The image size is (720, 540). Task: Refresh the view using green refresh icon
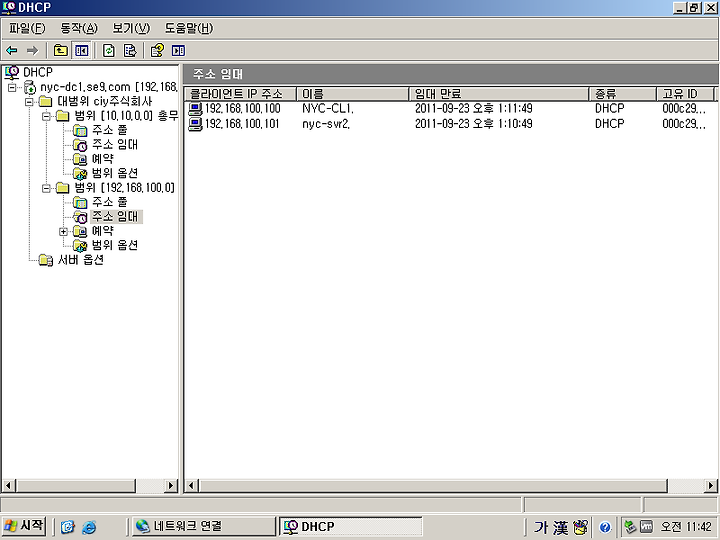(109, 51)
